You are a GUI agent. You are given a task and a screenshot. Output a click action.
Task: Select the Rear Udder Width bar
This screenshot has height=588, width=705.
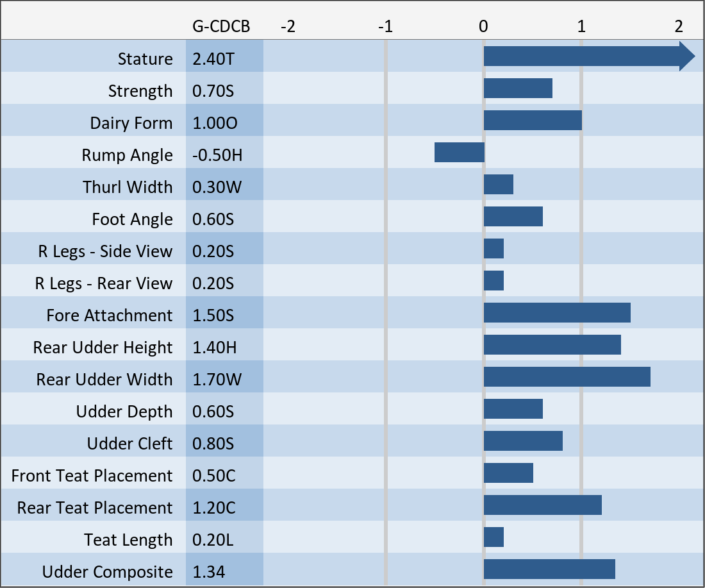567,376
